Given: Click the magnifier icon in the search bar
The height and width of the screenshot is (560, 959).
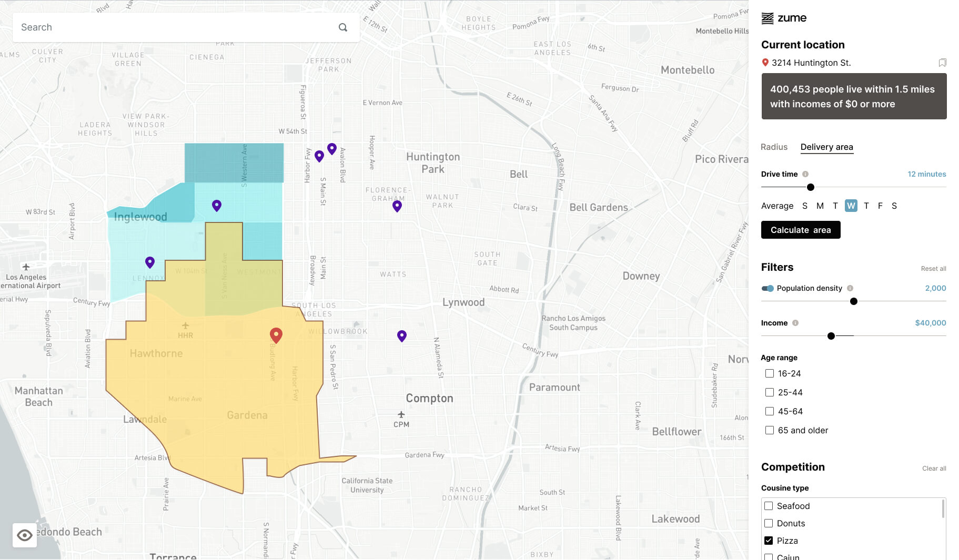Looking at the screenshot, I should tap(343, 27).
